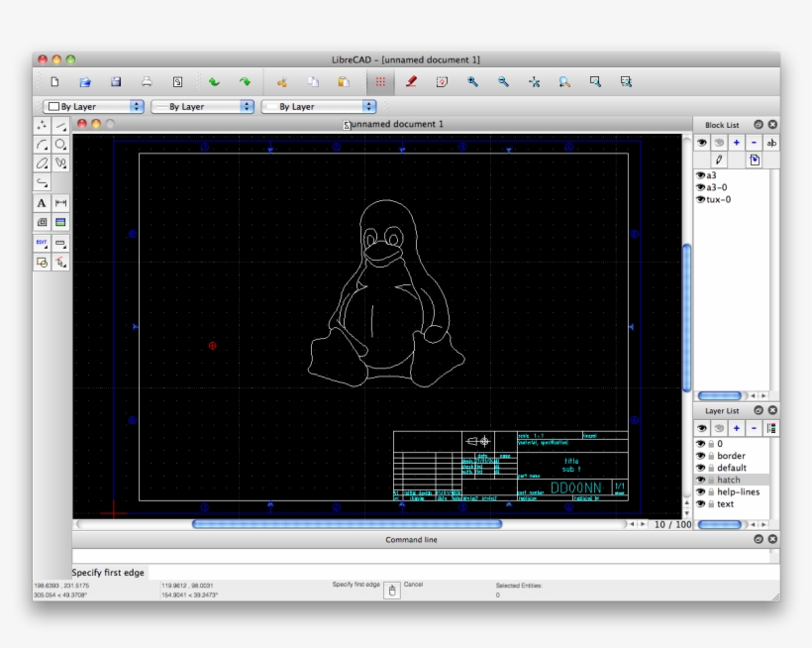
Task: Open the Arcs tool menu
Action: pos(42,144)
